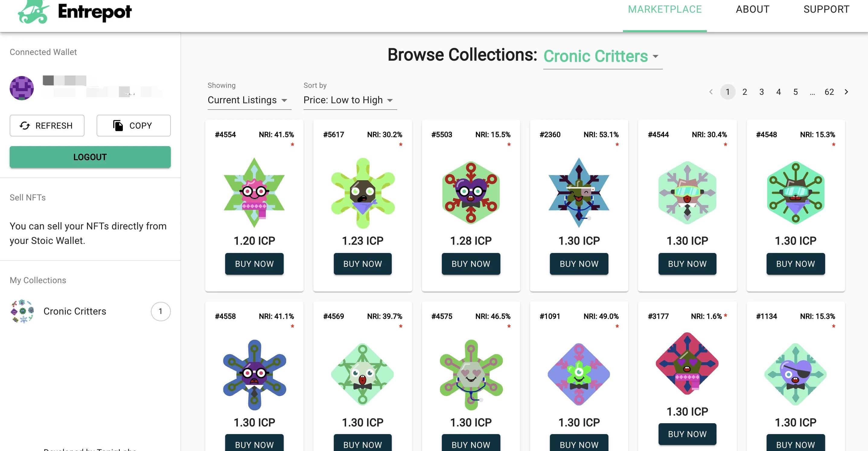Select page 3 in pagination
The width and height of the screenshot is (868, 451).
pyautogui.click(x=761, y=92)
